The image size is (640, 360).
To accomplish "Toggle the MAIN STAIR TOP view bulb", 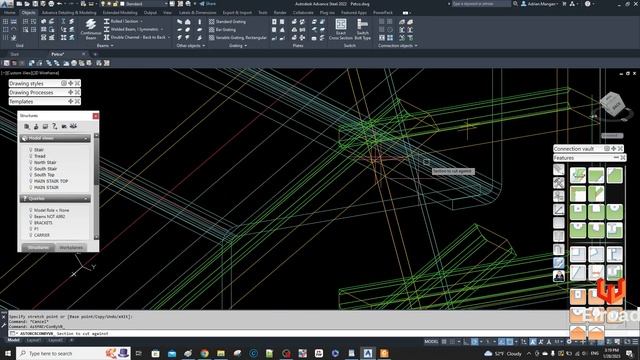I will (x=31, y=181).
